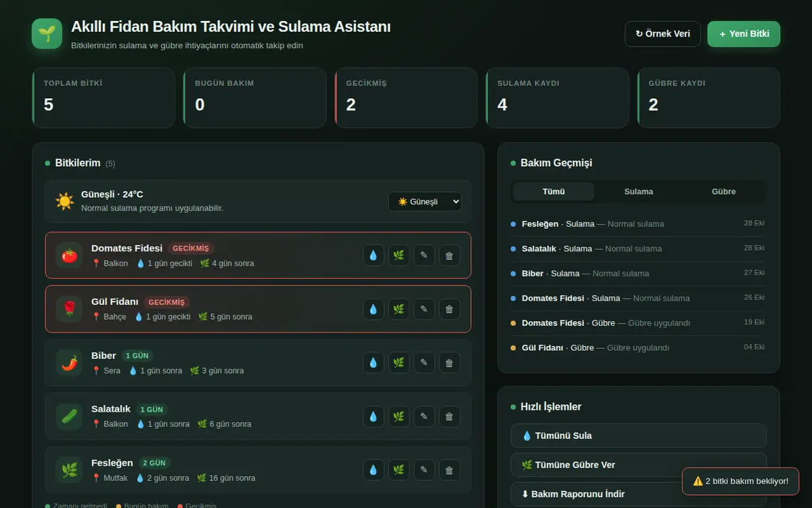Screen dimensions: 812x508
Task: Edit the Salatalık entry
Action: click(x=424, y=416)
